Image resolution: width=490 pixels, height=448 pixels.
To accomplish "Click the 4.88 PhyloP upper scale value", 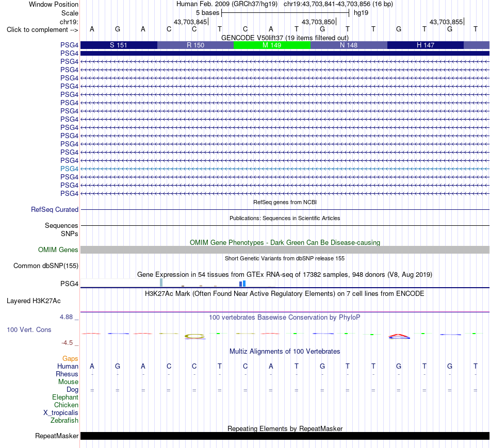I will (66, 317).
